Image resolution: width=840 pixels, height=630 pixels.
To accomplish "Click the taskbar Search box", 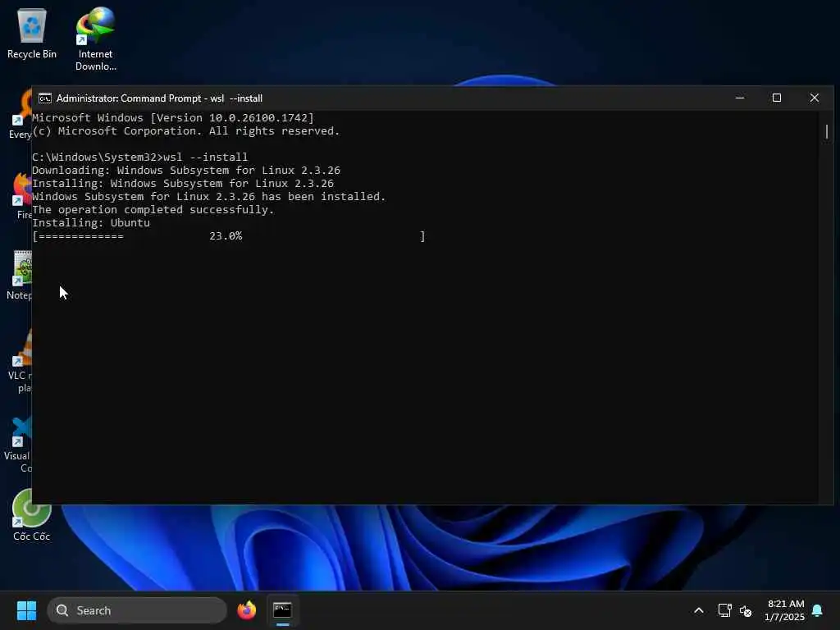I will tap(137, 610).
